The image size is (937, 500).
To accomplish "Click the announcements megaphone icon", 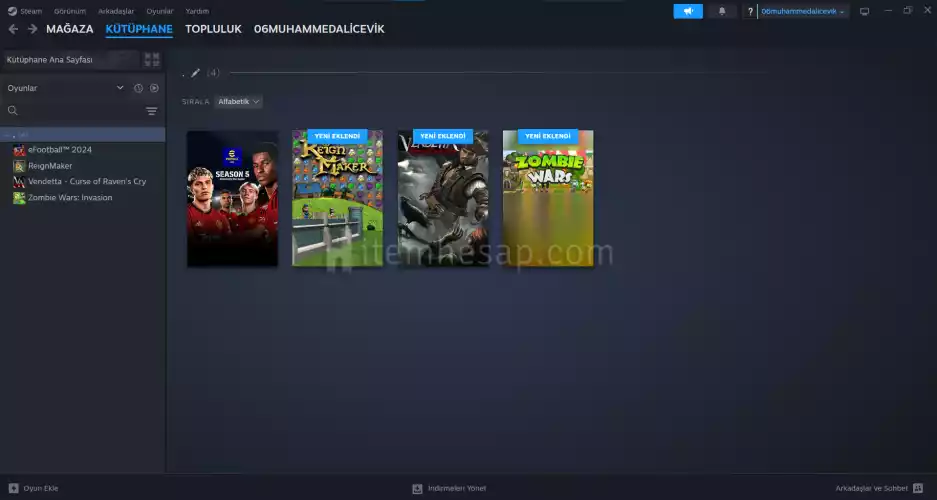I will [688, 11].
